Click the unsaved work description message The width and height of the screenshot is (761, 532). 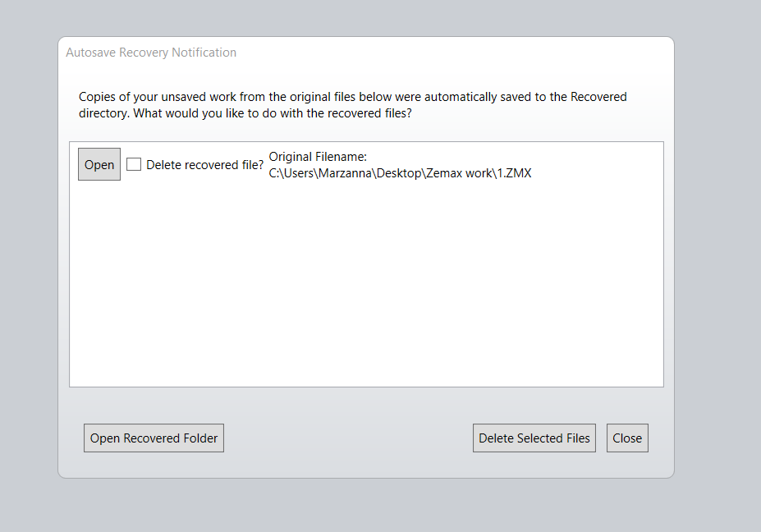pos(353,105)
